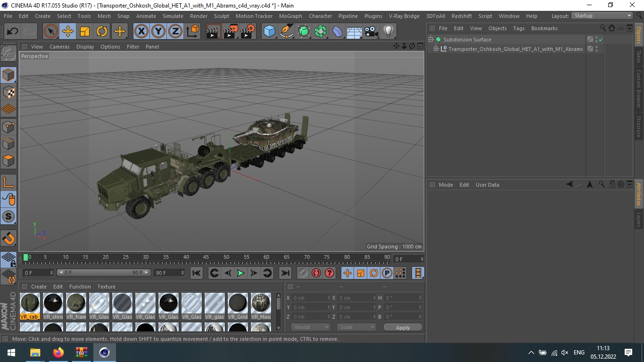644x362 pixels.
Task: Add a Light object
Action: [x=388, y=32]
